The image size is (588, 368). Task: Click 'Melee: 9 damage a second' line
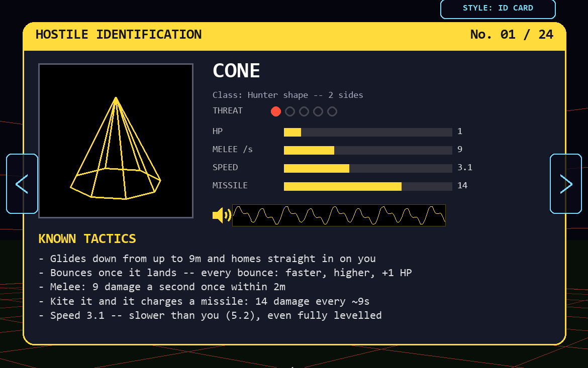coord(162,287)
